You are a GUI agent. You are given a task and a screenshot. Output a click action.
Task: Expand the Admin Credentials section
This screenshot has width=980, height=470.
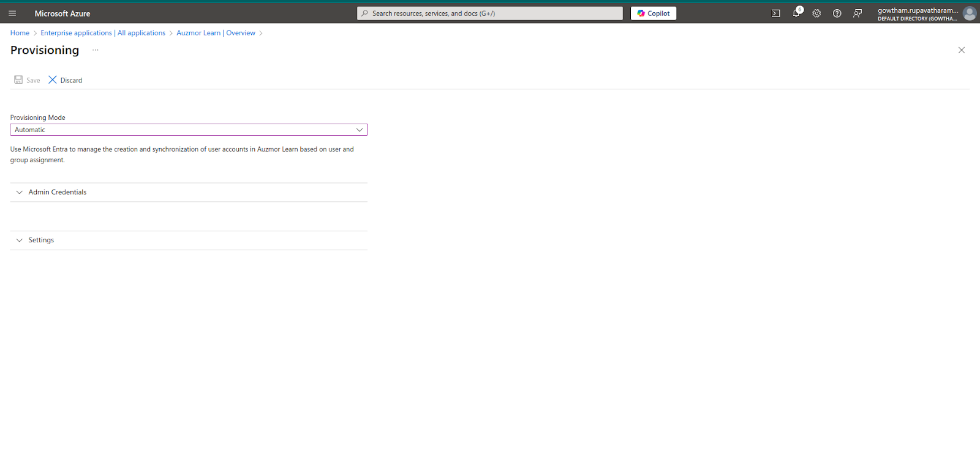coord(189,192)
